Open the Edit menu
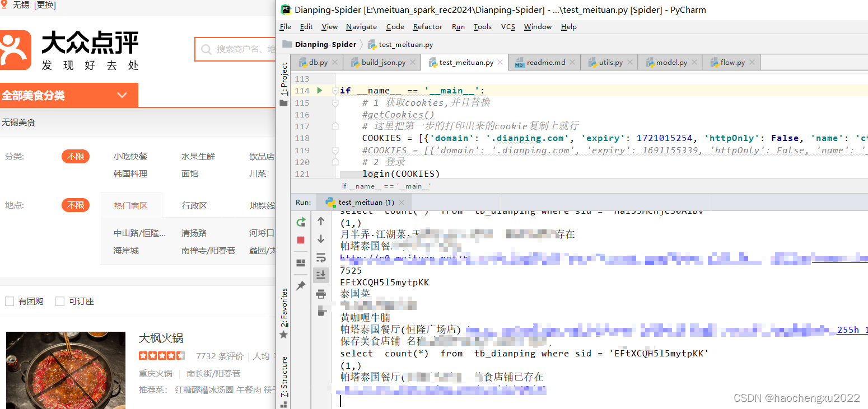This screenshot has width=868, height=409. (306, 26)
